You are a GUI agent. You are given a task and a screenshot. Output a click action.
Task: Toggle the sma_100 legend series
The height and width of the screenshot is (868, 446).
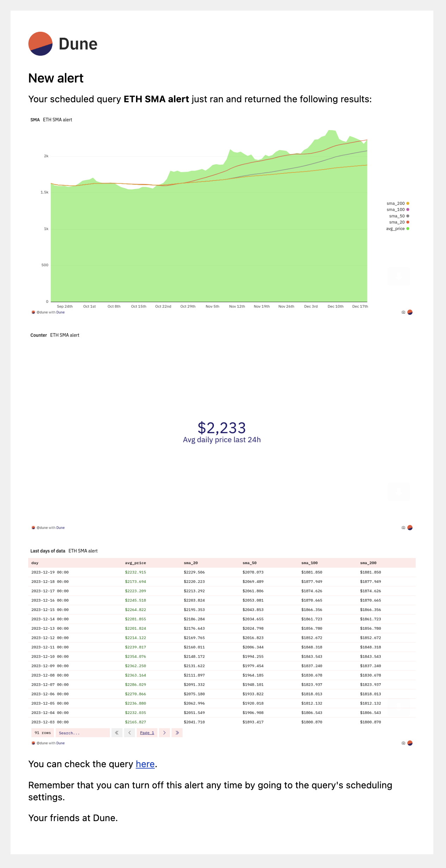click(398, 210)
